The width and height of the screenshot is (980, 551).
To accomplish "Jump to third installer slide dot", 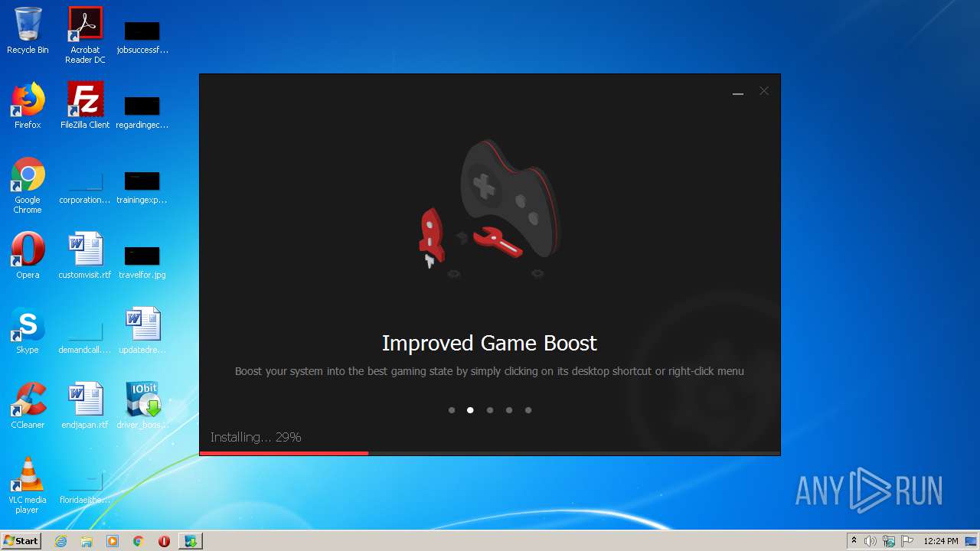I will 490,410.
